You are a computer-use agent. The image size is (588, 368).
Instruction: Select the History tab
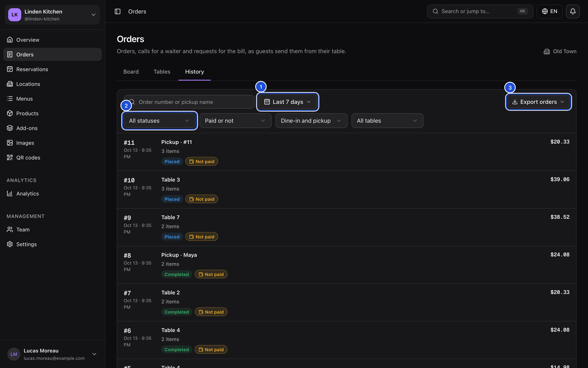pyautogui.click(x=194, y=72)
